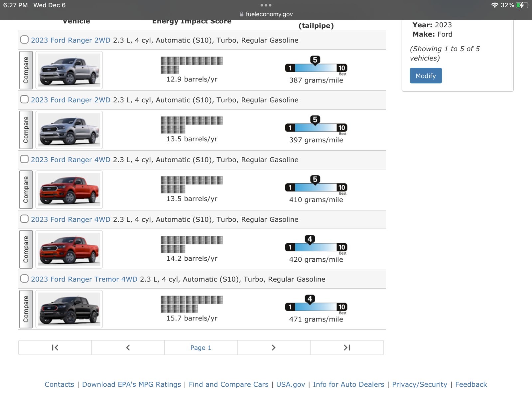This screenshot has height=399, width=532.
Task: Open the Privacy/Security link
Action: pyautogui.click(x=420, y=384)
